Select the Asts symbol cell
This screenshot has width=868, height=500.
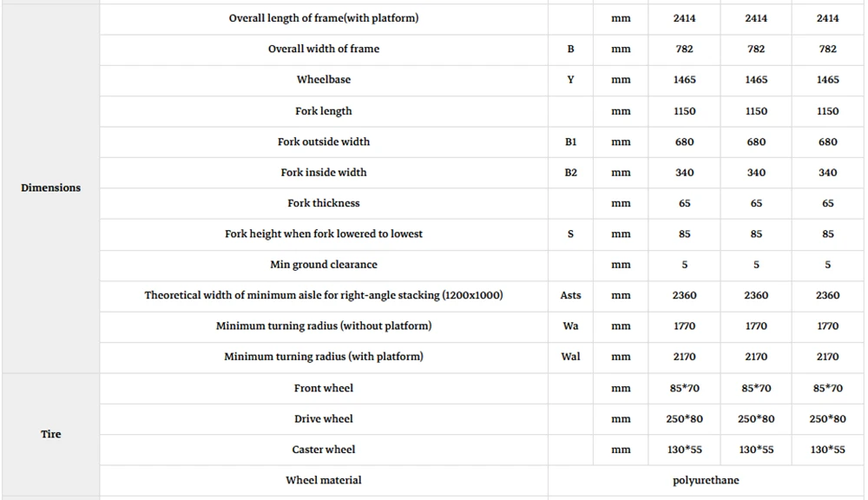click(x=571, y=295)
